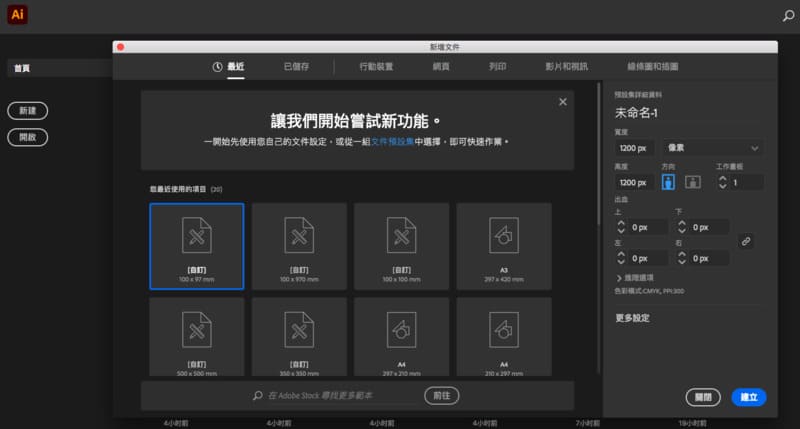Choose the A4 297 x 210 mm preset
The width and height of the screenshot is (800, 429).
point(402,337)
